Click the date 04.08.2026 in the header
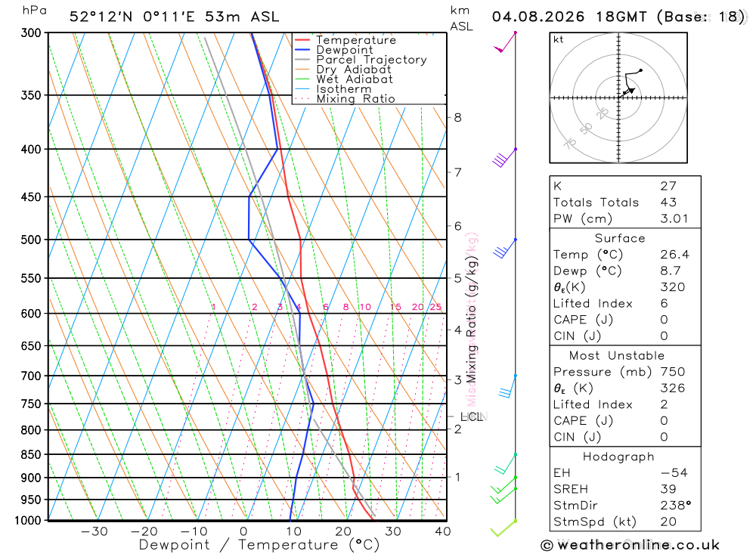Viewport: 756px width, 554px height. point(538,17)
